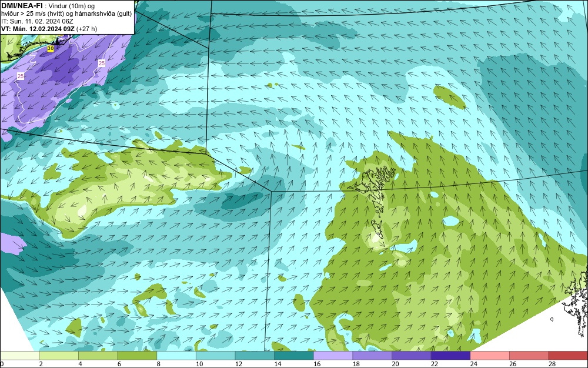Select the legend scale value '20'
The height and width of the screenshot is (368, 588).
pos(395,364)
